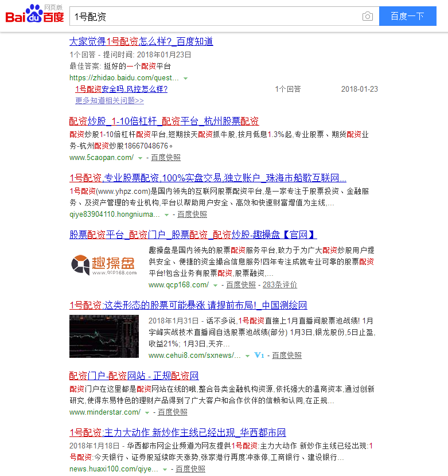Open result 1号配资,专业股票配资,100%实盘交易
Viewport: 448px width, 476px height.
208,178
